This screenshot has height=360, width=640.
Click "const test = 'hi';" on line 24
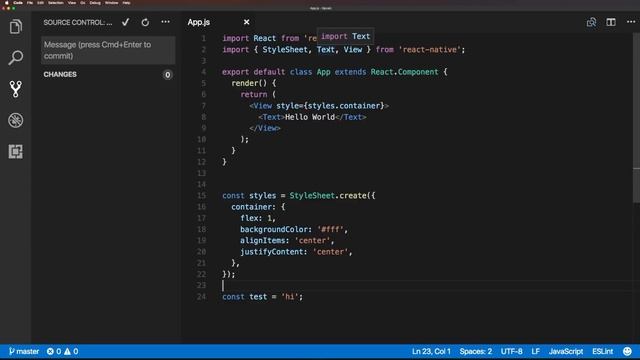point(262,297)
